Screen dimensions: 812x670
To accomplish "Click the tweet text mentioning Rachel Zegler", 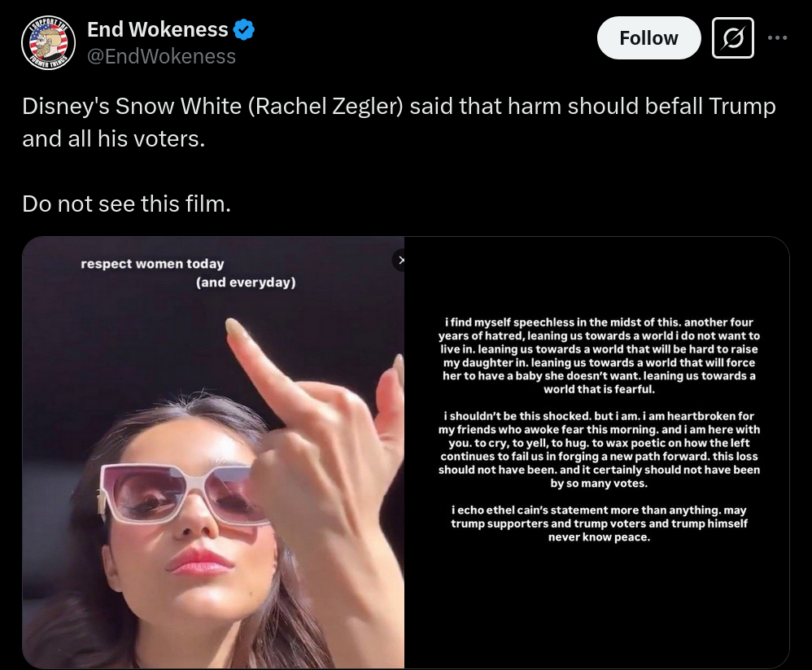I will coord(399,122).
